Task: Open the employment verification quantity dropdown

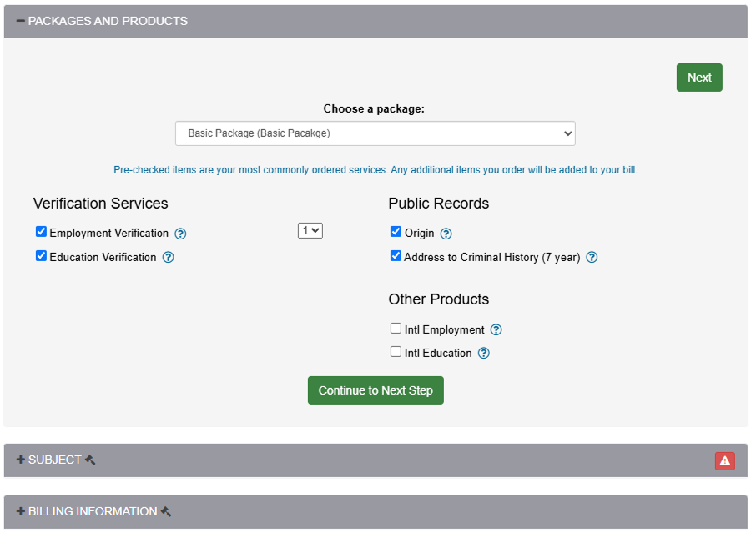Action: pyautogui.click(x=310, y=230)
